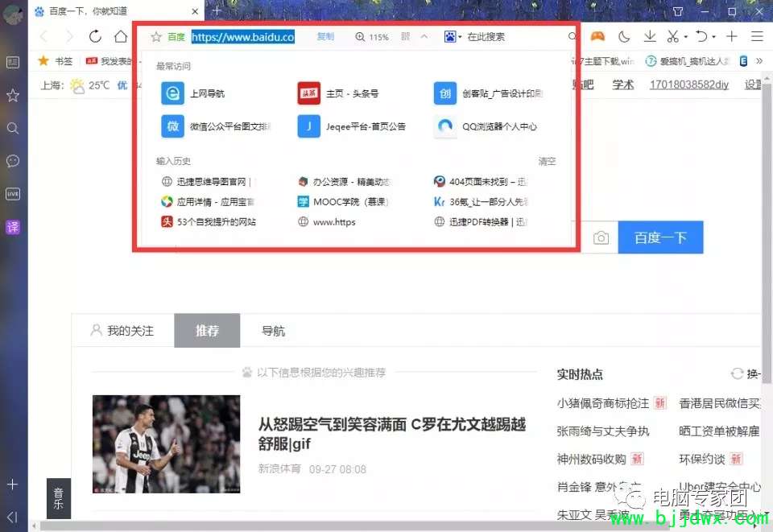Image resolution: width=773 pixels, height=532 pixels.
Task: Open 上网导航 from most visited
Action: point(193,93)
